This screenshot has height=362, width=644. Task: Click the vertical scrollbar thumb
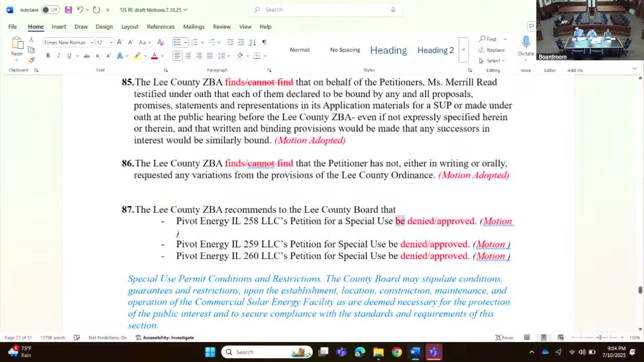[640, 290]
